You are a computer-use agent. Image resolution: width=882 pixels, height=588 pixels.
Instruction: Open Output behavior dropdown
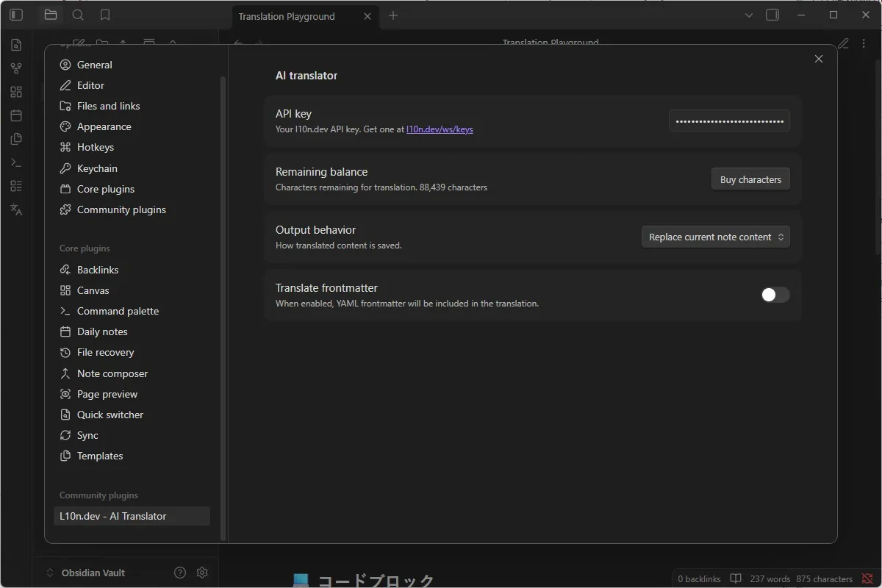point(716,237)
